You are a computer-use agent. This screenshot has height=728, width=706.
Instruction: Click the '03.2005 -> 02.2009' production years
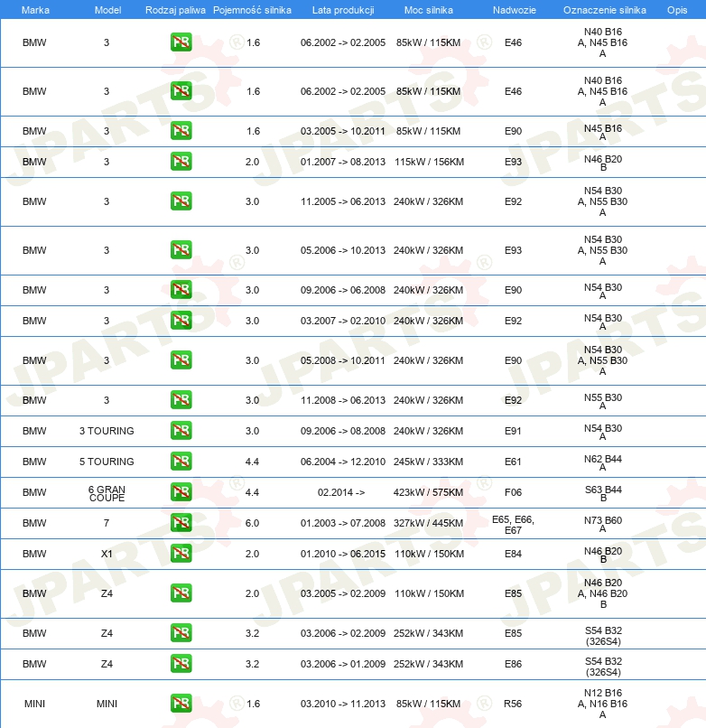click(342, 593)
